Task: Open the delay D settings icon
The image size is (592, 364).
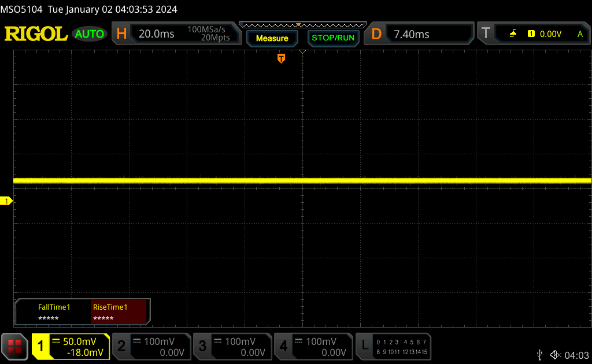Action: click(376, 34)
